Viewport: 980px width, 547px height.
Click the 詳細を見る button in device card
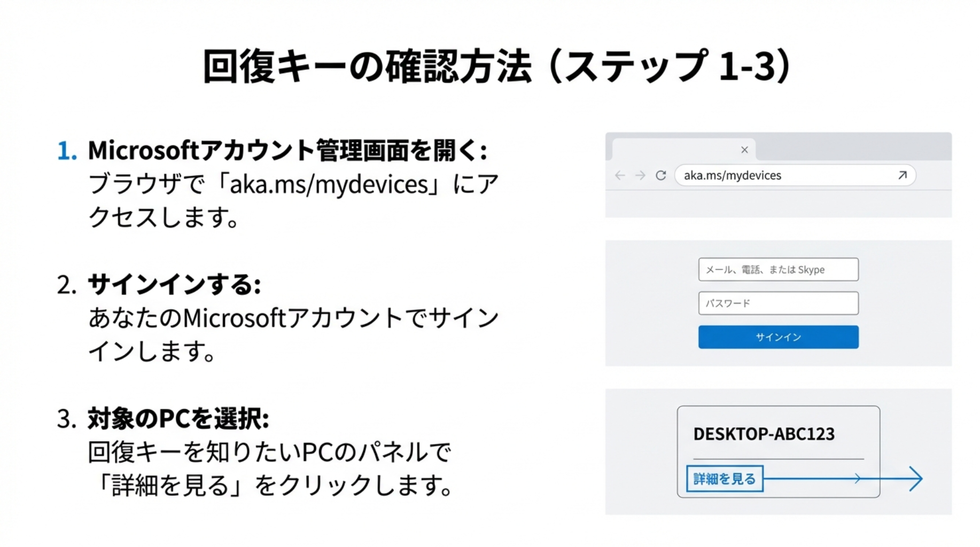coord(725,479)
